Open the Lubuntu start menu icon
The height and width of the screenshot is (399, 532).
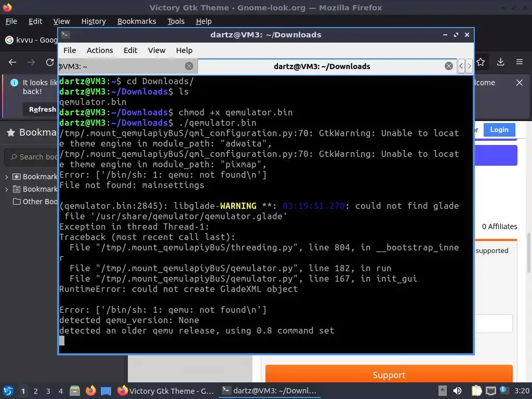pyautogui.click(x=8, y=391)
